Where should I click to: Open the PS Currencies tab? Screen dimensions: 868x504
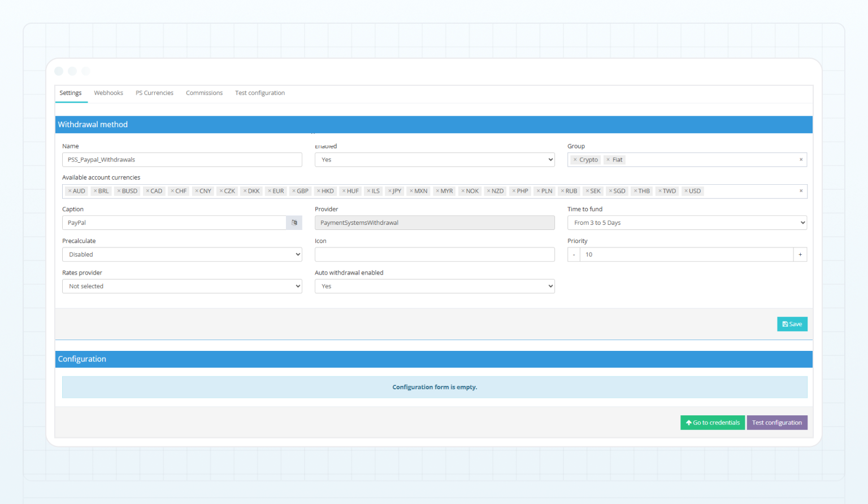(x=154, y=93)
